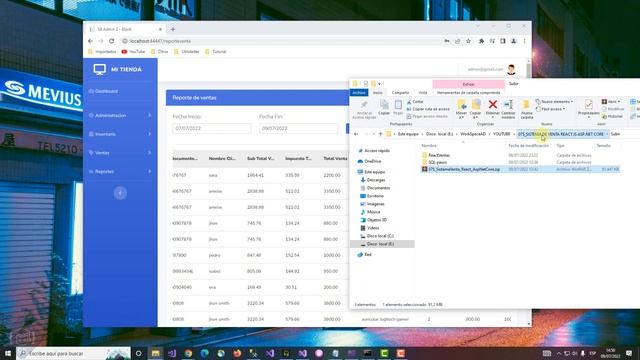Click Este equipo in address breadcrumb

pos(408,134)
